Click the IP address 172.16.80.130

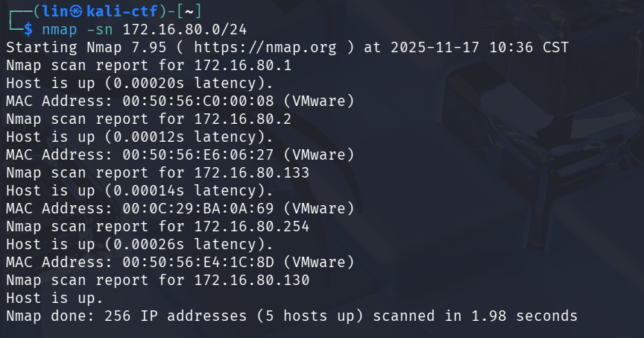click(252, 281)
